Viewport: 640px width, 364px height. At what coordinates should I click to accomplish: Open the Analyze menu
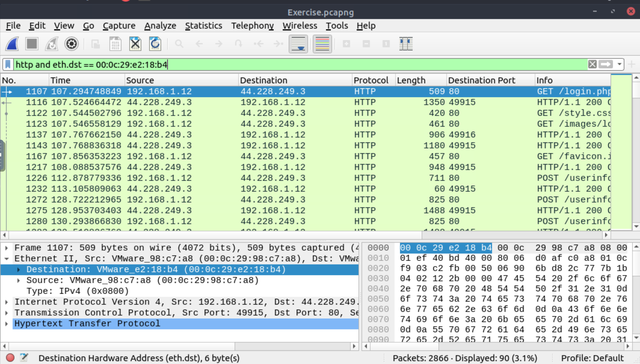point(160,26)
